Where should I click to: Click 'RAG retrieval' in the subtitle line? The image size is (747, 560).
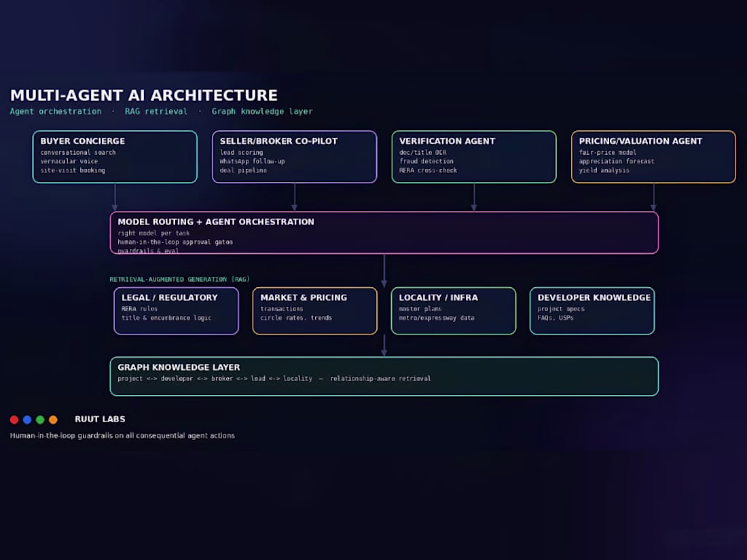click(156, 111)
